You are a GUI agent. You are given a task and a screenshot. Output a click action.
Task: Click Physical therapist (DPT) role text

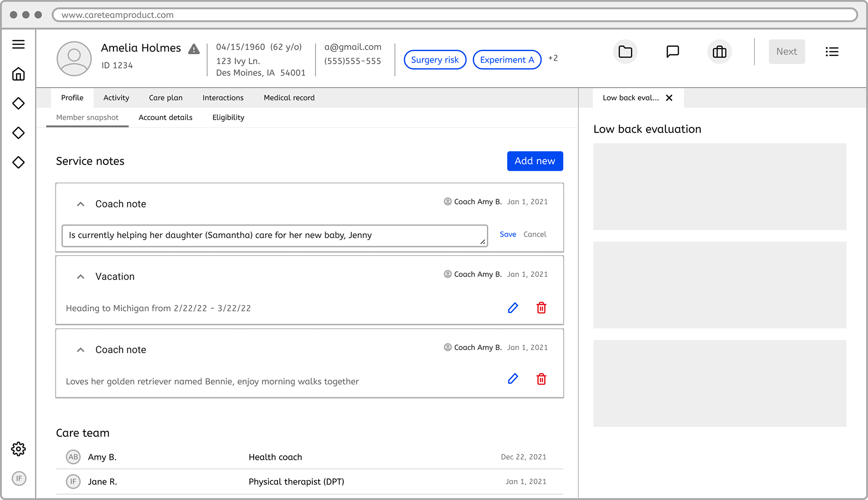297,482
